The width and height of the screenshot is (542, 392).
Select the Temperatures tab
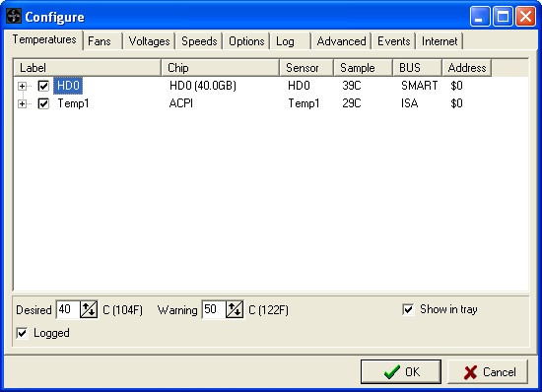pos(44,39)
